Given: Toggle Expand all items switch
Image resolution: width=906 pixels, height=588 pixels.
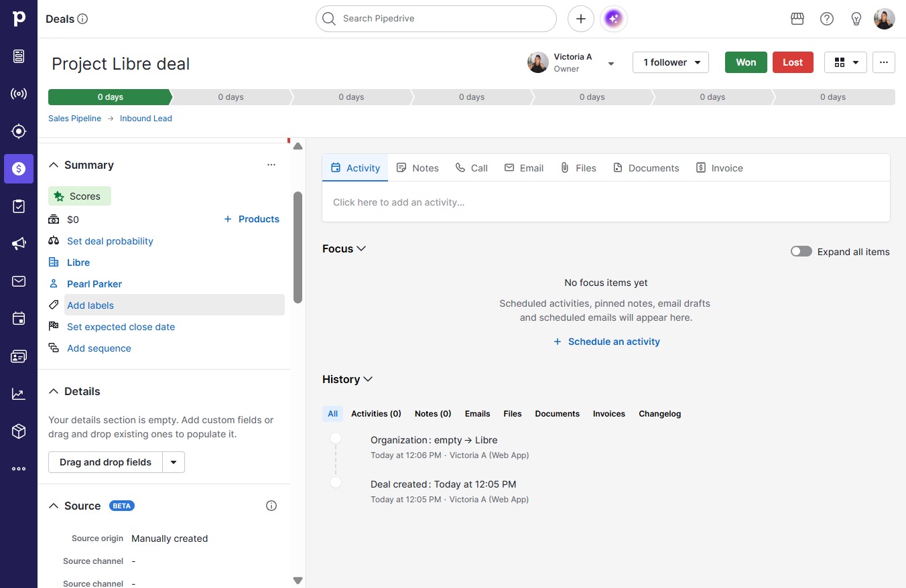Looking at the screenshot, I should (x=801, y=252).
